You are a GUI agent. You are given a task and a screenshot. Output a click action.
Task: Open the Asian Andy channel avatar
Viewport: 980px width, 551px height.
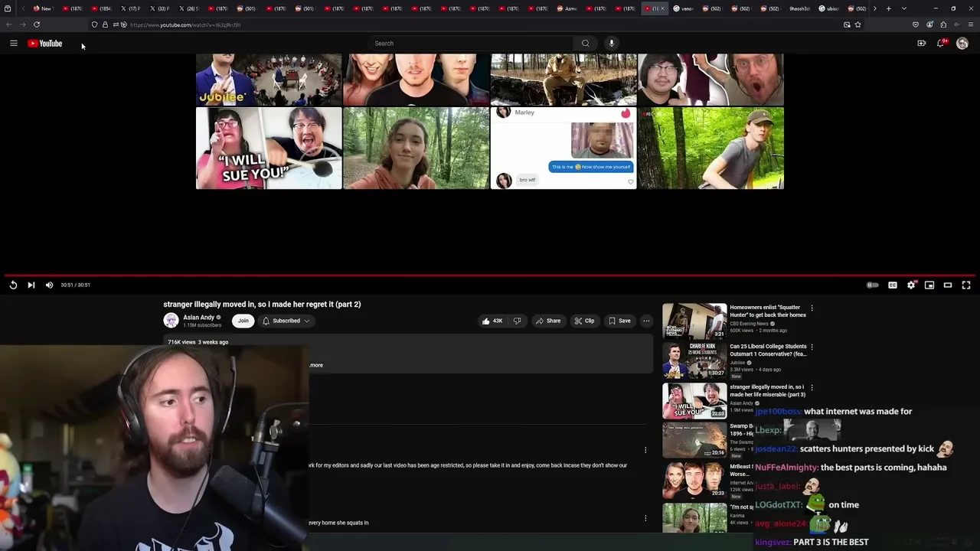tap(171, 321)
